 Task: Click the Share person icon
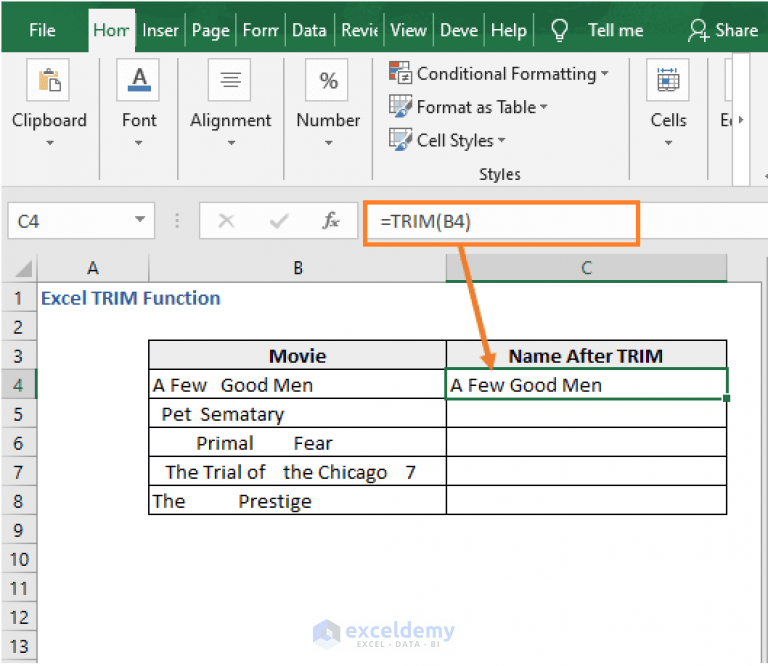click(x=698, y=30)
